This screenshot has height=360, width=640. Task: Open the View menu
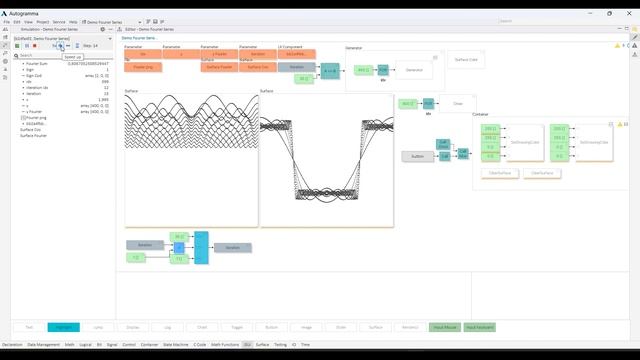28,22
